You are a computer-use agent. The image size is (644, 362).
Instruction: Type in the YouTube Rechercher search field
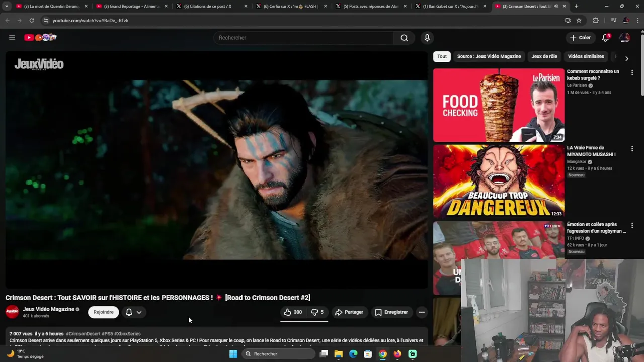pos(304,38)
